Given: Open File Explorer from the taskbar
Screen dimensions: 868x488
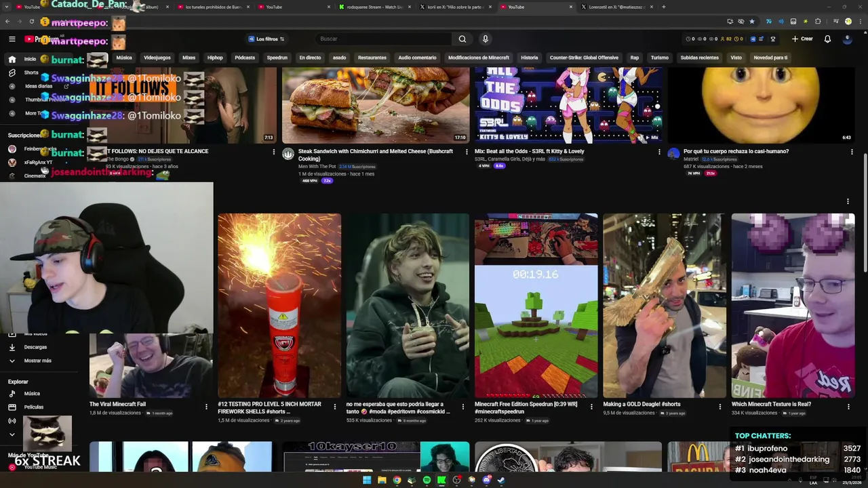Looking at the screenshot, I should [x=382, y=480].
